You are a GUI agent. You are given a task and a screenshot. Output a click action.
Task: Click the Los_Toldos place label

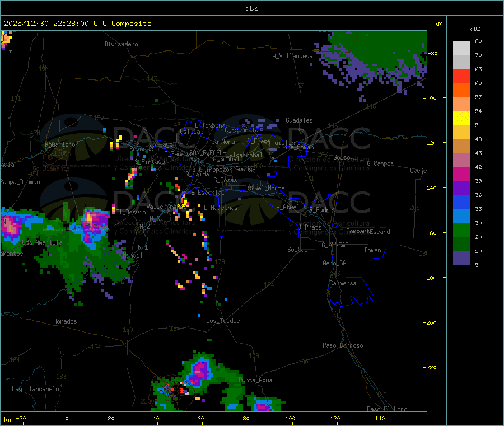click(223, 321)
